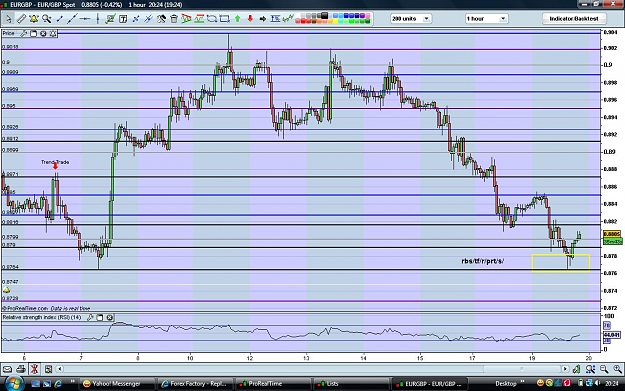This screenshot has height=391, width=625.
Task: Click the zoom out magnifier at bottom right
Action: pos(604,369)
